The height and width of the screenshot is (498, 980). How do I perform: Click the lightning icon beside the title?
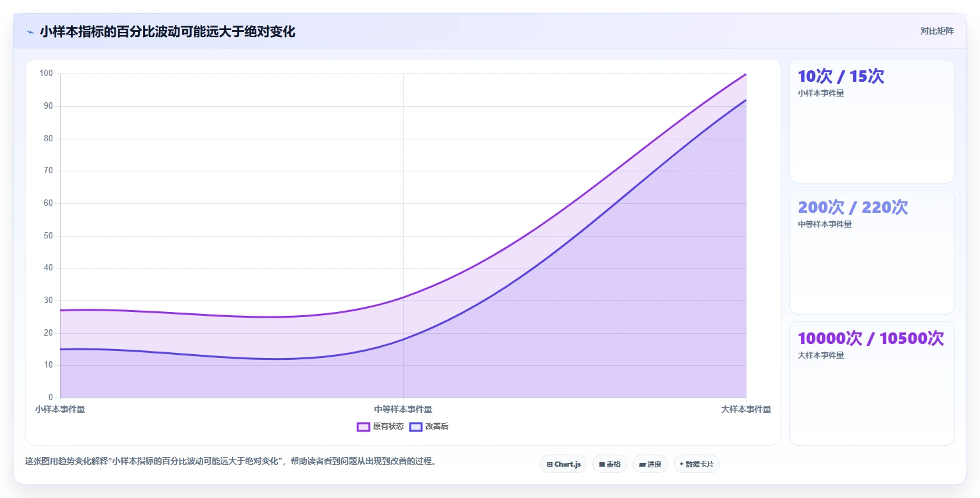coord(30,32)
